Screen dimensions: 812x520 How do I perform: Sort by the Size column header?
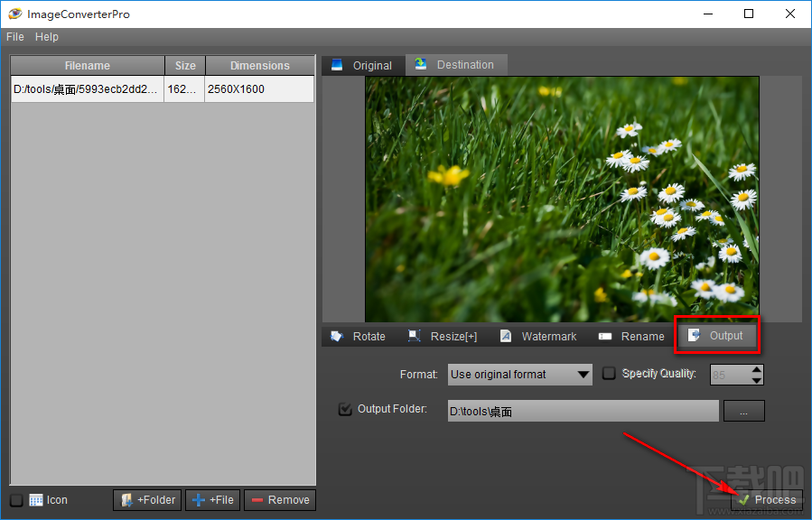(x=185, y=66)
